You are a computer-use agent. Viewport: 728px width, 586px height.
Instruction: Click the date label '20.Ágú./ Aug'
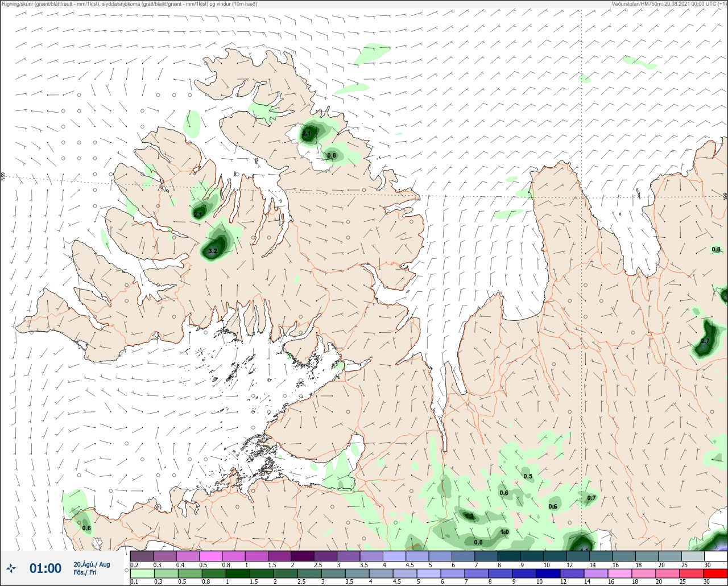(92, 564)
